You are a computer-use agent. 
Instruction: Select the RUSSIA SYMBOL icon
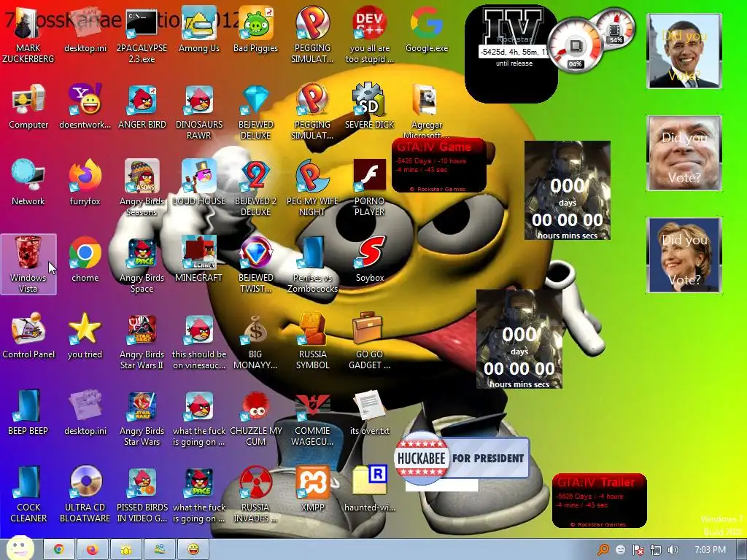(312, 341)
